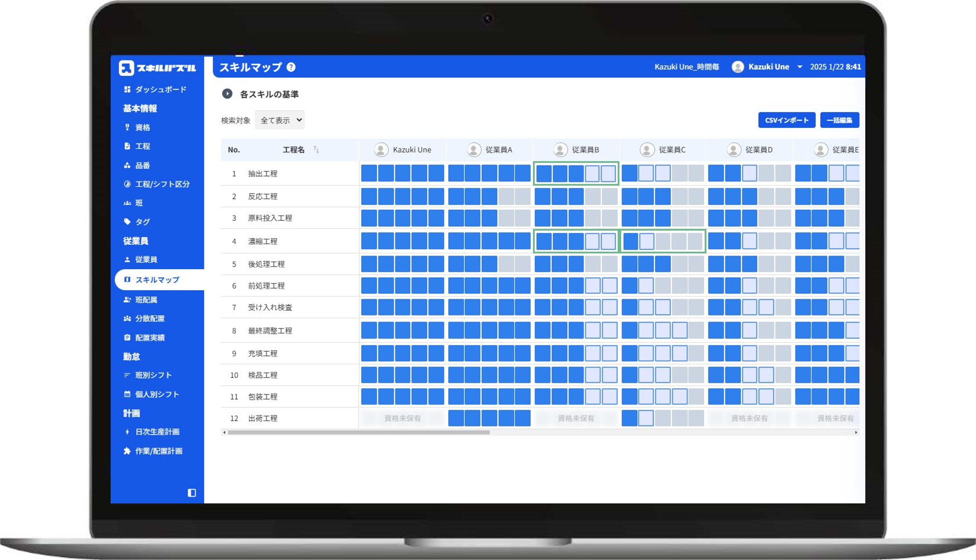Open the Kazuki Une user dropdown arrow
The image size is (976, 560).
(x=800, y=67)
